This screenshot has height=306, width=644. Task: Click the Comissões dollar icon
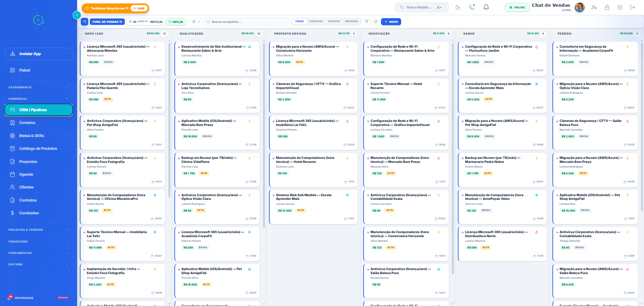pyautogui.click(x=12, y=213)
